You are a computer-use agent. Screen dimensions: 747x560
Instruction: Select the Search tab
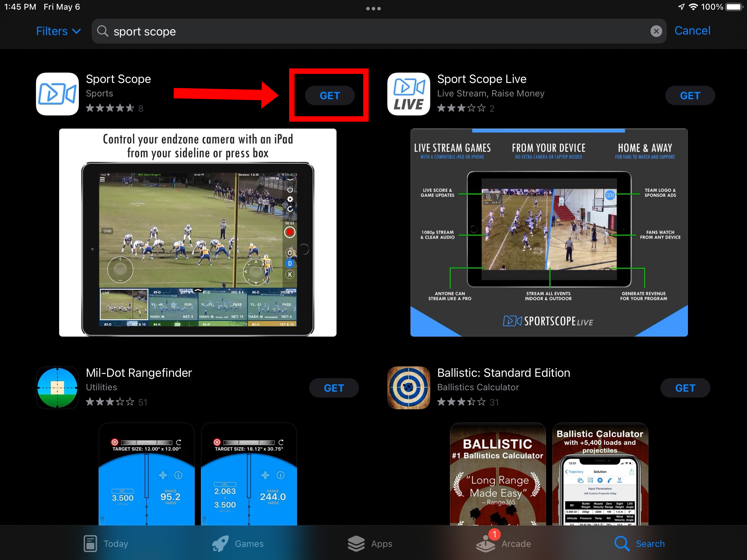(639, 543)
